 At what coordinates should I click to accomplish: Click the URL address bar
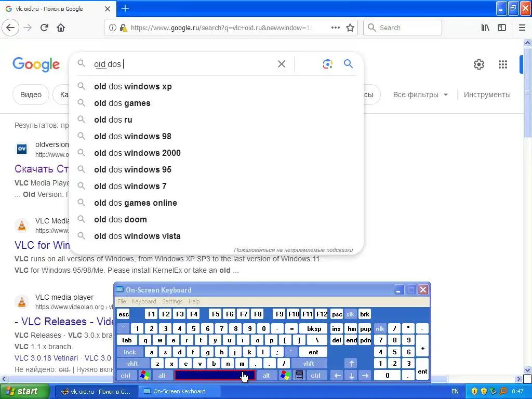click(220, 28)
